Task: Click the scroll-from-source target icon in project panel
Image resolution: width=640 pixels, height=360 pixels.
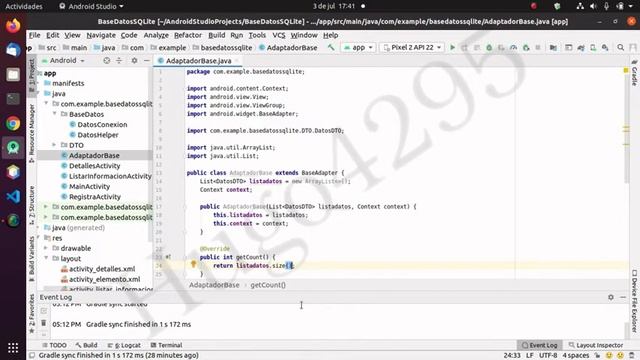Action: point(107,60)
